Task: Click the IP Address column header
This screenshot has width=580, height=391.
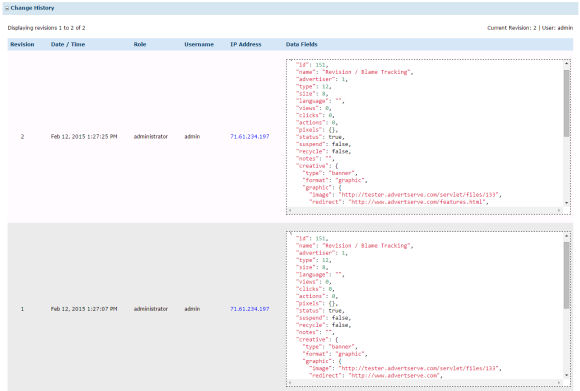Action: pos(246,44)
